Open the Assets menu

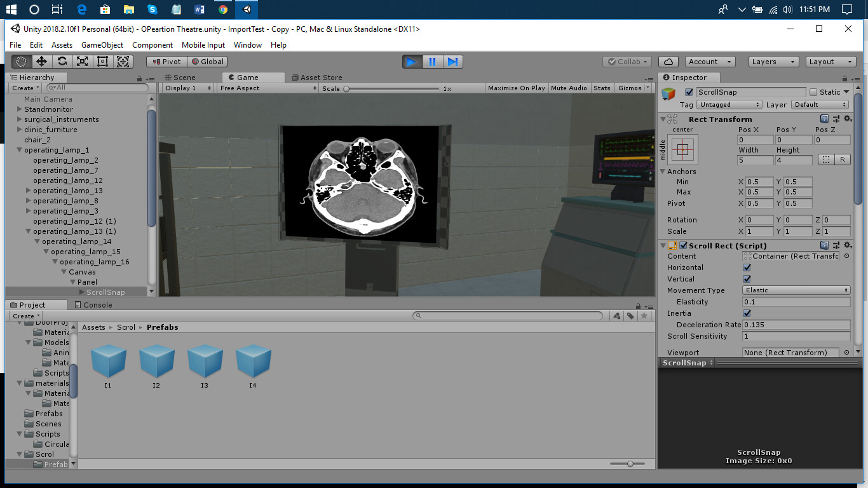click(62, 44)
